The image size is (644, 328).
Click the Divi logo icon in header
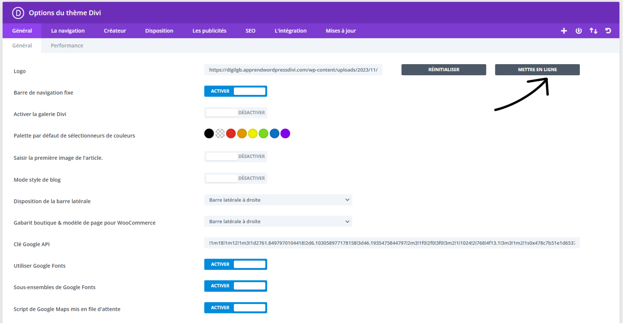tap(18, 13)
